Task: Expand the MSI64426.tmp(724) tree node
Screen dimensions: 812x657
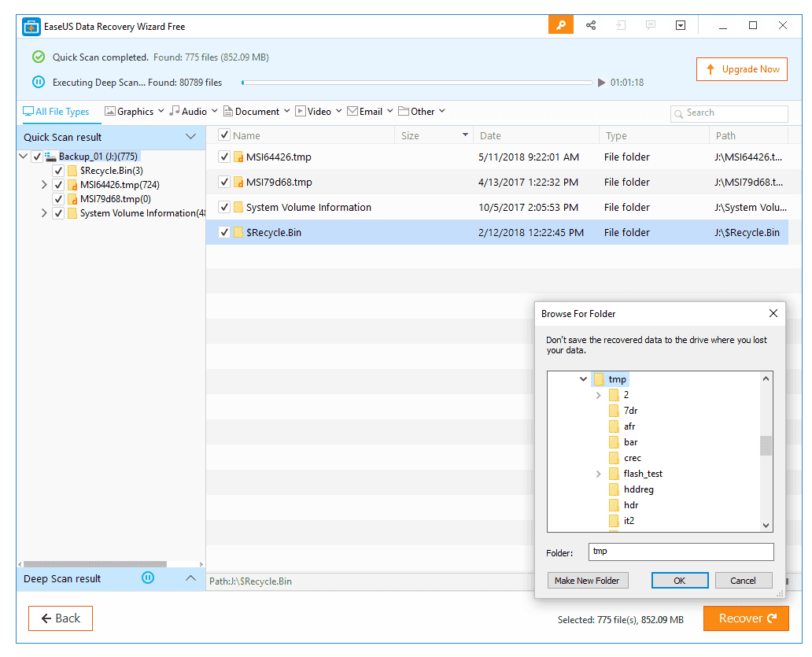Action: [44, 185]
